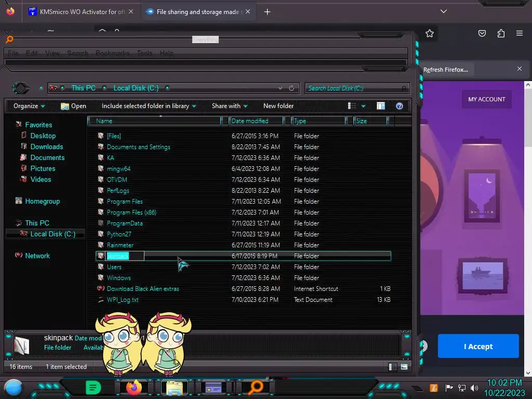The width and height of the screenshot is (532, 399).
Task: Switch to details view in status bar
Action: (393, 367)
